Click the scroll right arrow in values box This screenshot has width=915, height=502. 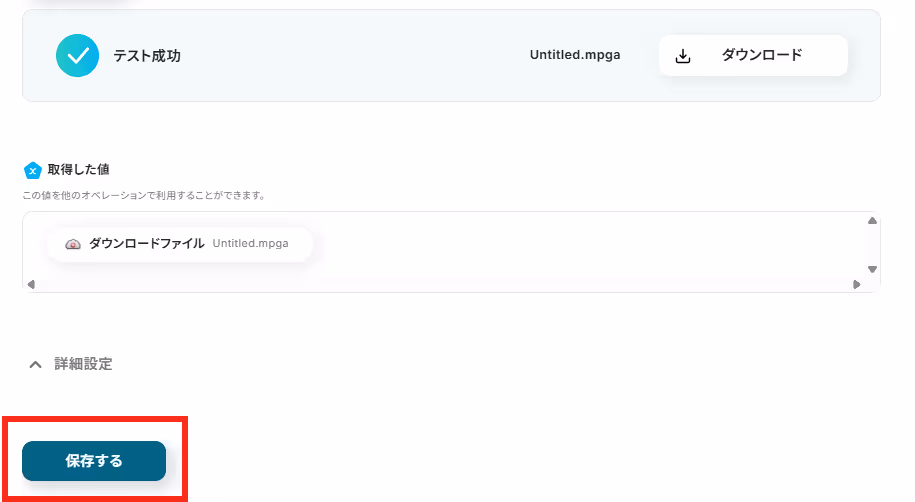tap(856, 284)
